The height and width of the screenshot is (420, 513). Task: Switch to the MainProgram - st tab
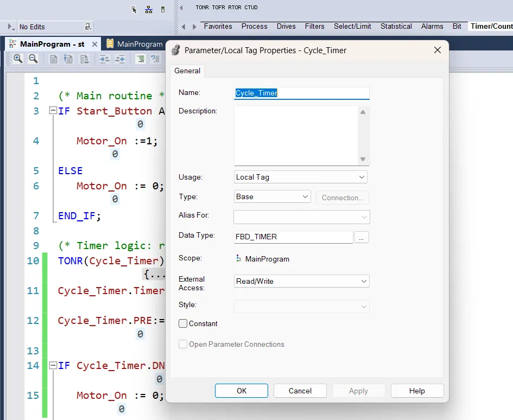click(52, 44)
